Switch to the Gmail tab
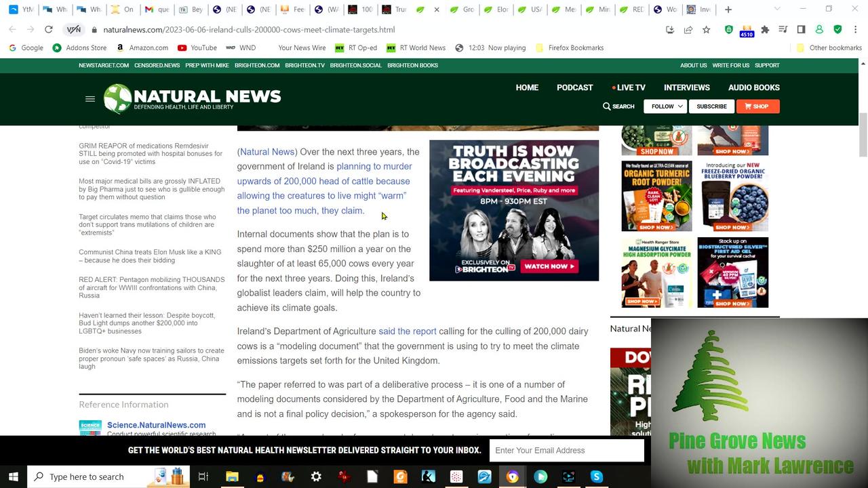Screen dimensions: 868x488 click(156, 9)
